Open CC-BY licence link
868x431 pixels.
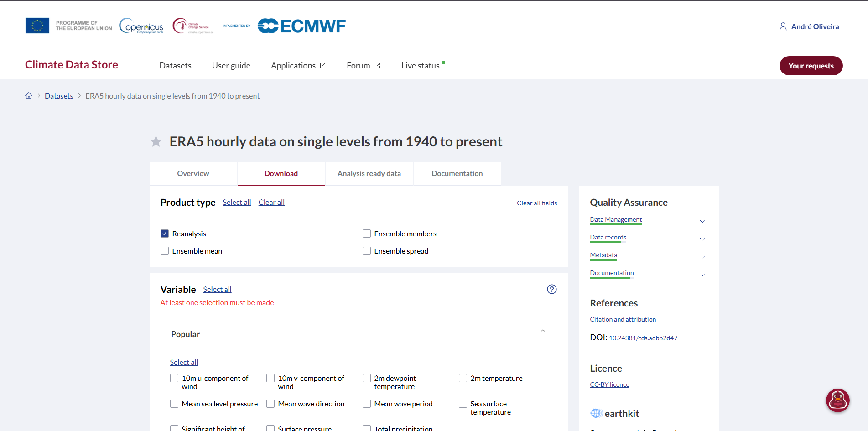[x=609, y=384]
